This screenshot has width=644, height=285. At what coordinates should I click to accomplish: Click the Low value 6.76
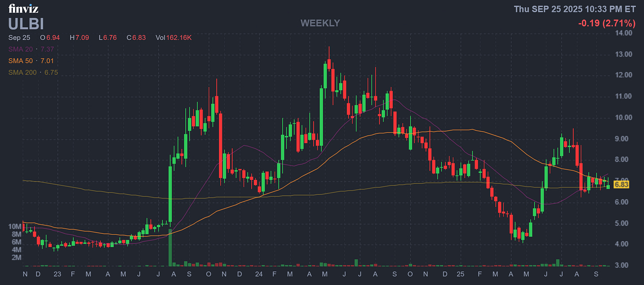click(107, 38)
